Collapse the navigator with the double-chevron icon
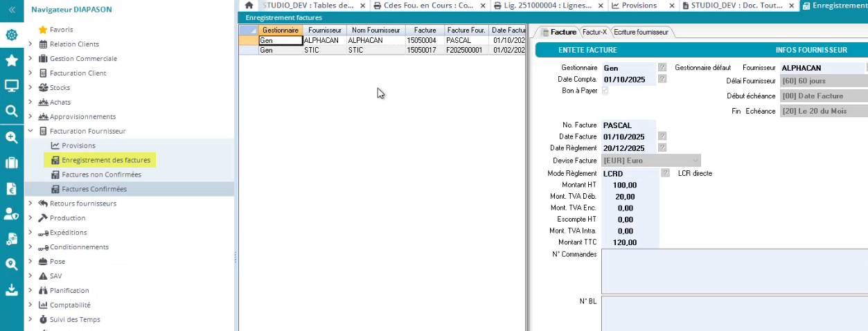This screenshot has width=868, height=331. click(12, 9)
